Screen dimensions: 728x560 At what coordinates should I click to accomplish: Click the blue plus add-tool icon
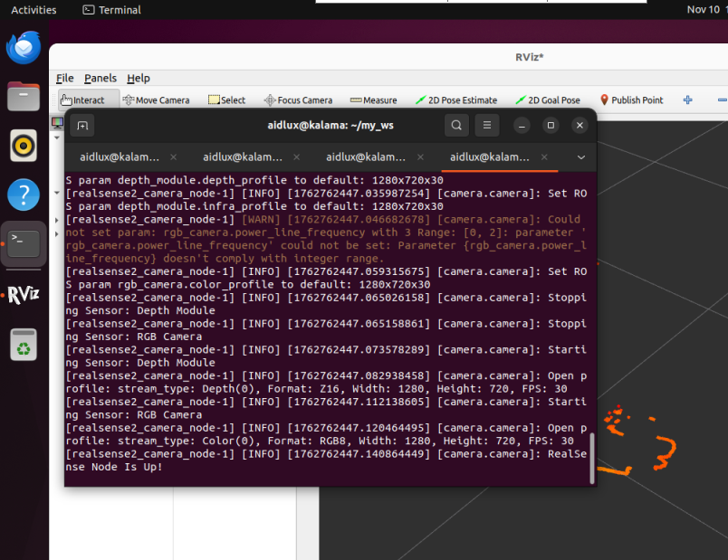[x=687, y=100]
